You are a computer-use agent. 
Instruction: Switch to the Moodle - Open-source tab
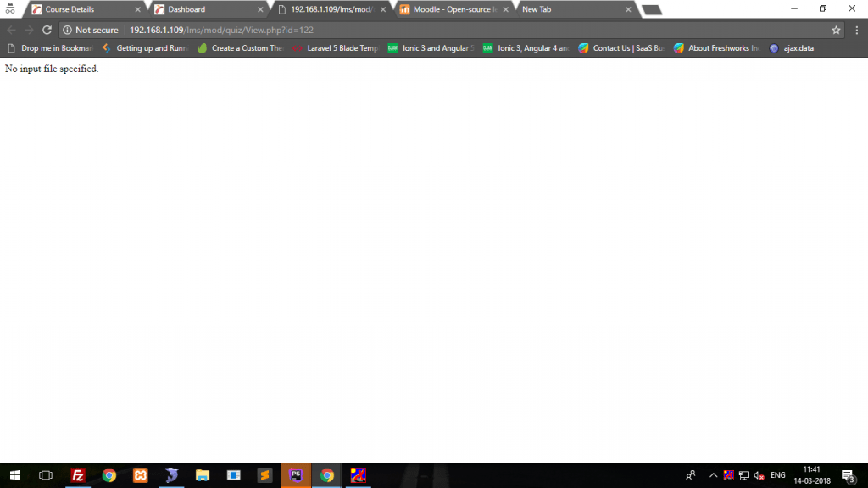point(449,9)
